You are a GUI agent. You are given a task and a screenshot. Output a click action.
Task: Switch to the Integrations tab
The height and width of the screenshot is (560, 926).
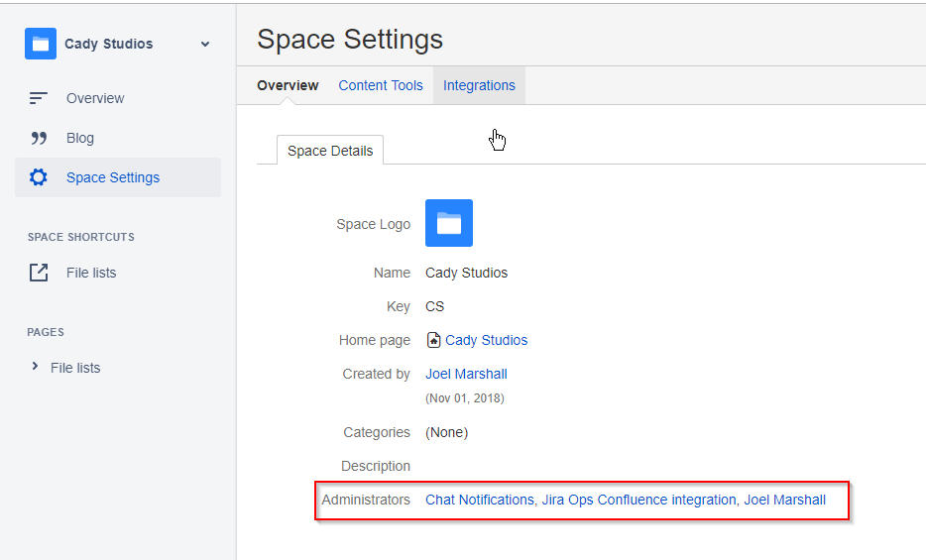click(x=479, y=85)
